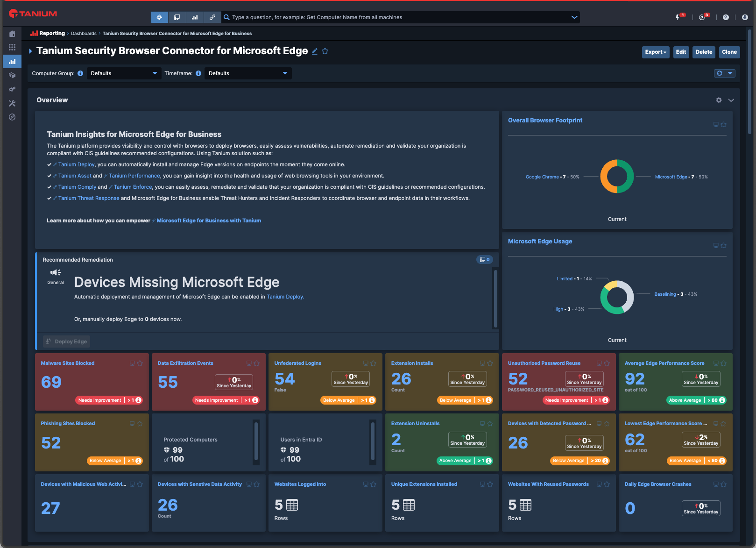Open notifications via the lightning bolt icon
Viewport: 756px width, 548px height.
click(678, 16)
